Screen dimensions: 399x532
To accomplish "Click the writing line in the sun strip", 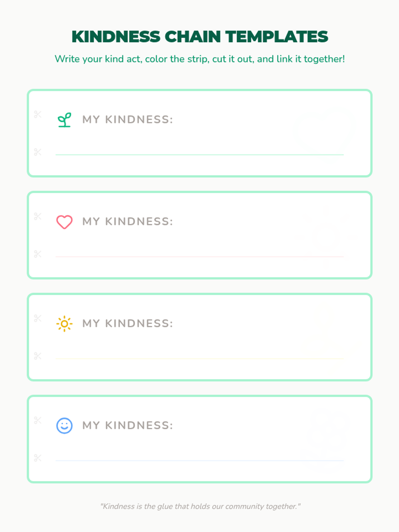I will click(x=199, y=359).
